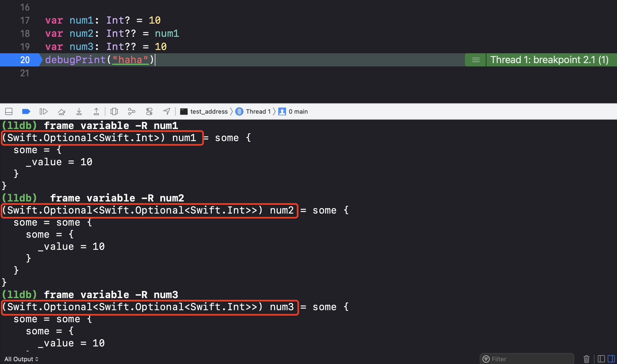Viewport: 617px width, 364px height.
Task: Clear console with trash icon
Action: click(586, 359)
